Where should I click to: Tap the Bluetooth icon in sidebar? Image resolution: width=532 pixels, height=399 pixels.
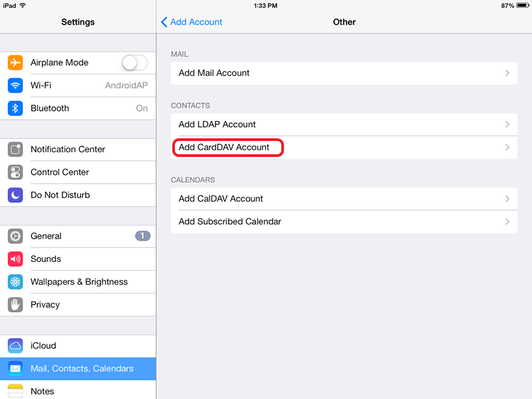pos(15,108)
